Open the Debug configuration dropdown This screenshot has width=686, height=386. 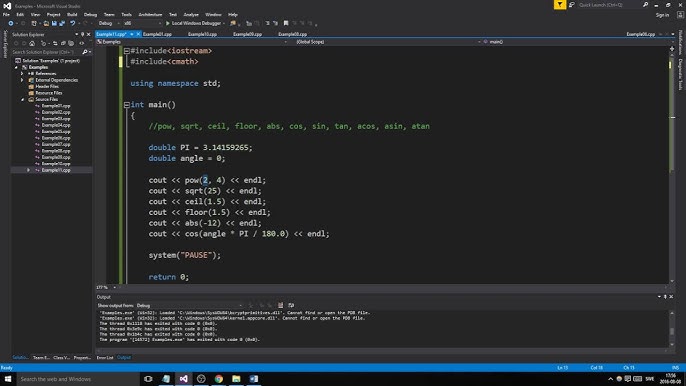tap(108, 23)
